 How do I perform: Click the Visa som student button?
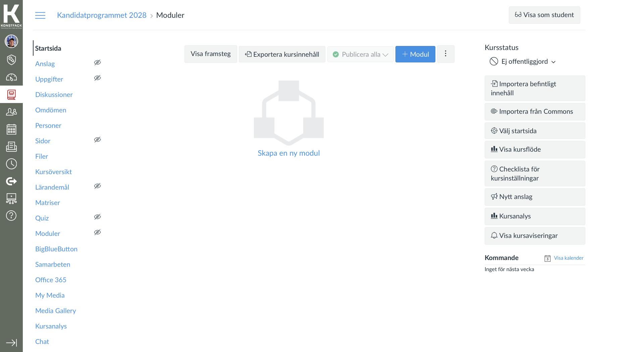[544, 15]
